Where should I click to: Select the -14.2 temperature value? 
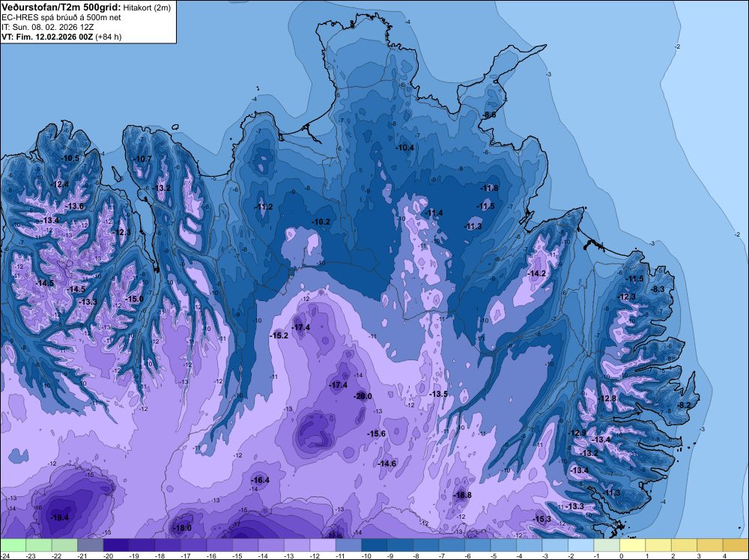tap(537, 273)
